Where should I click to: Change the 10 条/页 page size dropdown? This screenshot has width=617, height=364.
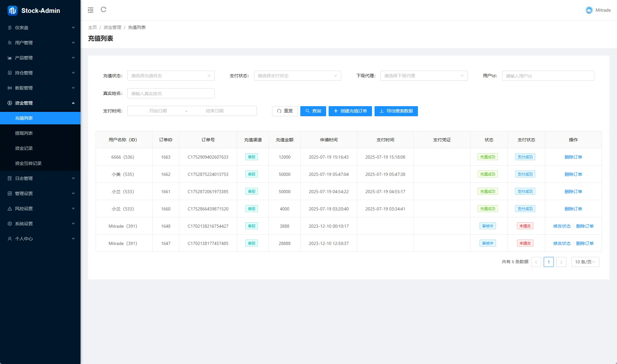click(x=585, y=262)
